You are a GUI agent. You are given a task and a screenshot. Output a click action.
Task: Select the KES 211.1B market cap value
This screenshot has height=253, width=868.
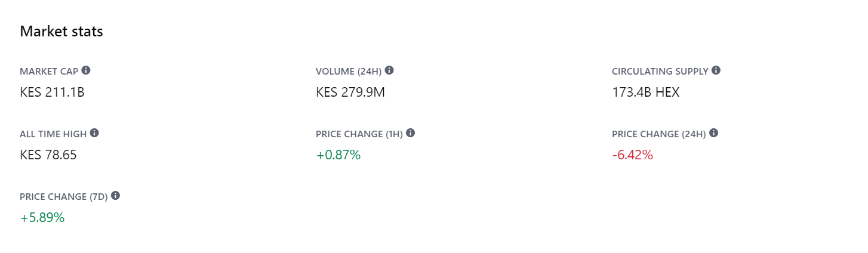[52, 92]
